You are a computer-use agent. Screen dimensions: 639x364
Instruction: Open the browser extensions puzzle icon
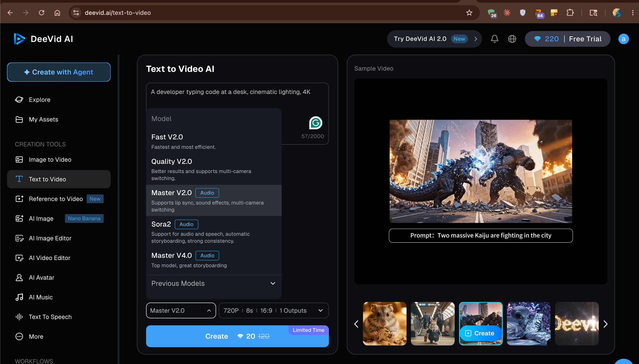570,12
